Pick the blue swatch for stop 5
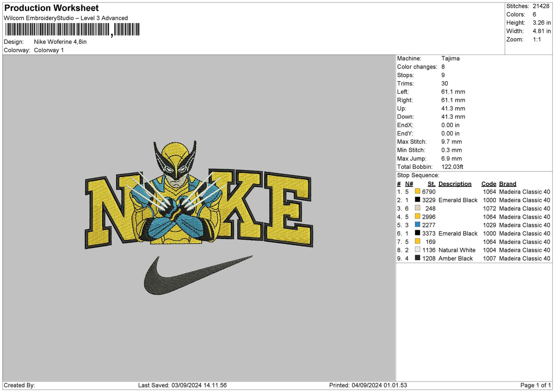Viewport: 555px width, 392px height. 418,225
